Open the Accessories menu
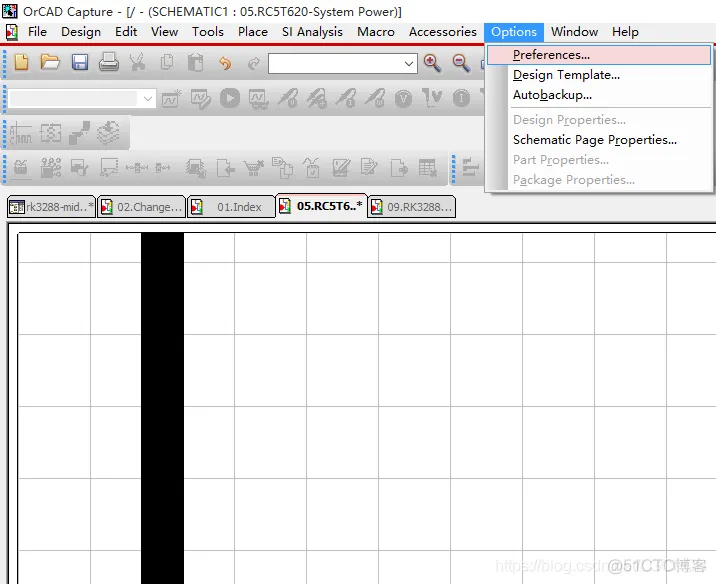This screenshot has width=716, height=584. (x=442, y=32)
